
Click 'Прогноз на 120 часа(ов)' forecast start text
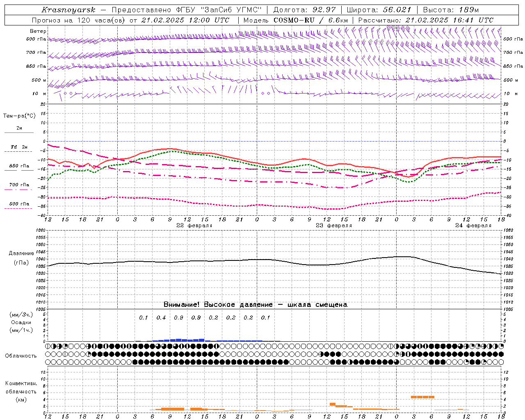[79, 20]
